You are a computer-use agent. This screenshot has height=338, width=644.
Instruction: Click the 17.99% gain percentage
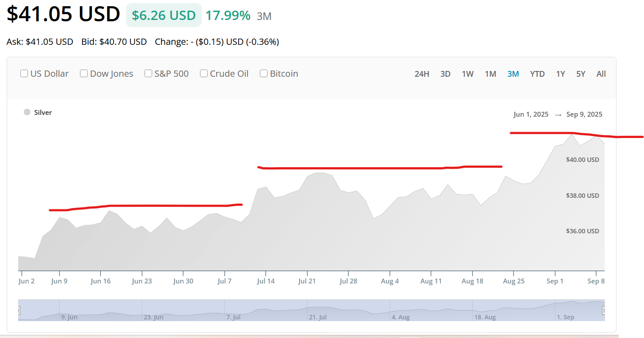pyautogui.click(x=228, y=16)
